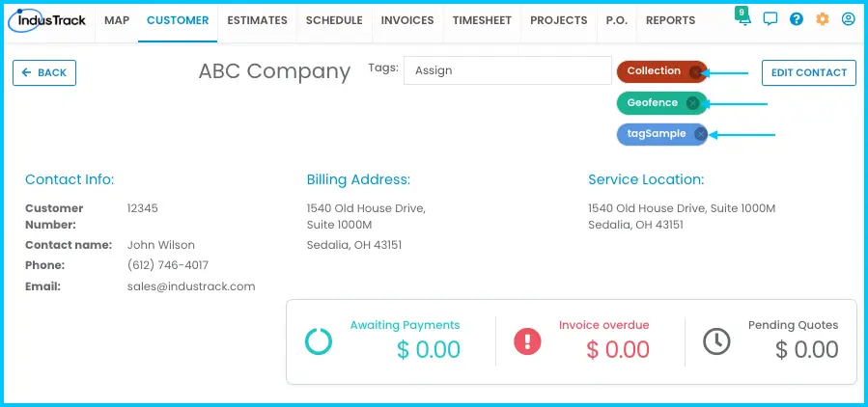Click the Contact Info heading

(x=70, y=179)
